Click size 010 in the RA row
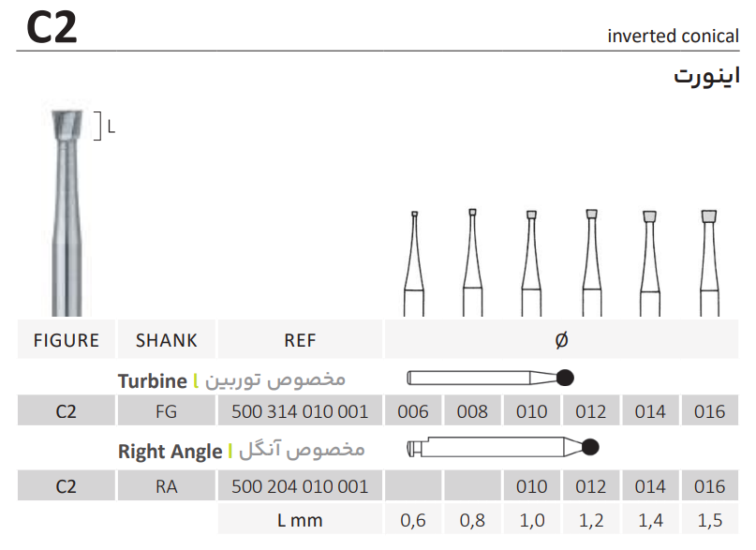Image resolution: width=756 pixels, height=550 pixels. pyautogui.click(x=532, y=486)
